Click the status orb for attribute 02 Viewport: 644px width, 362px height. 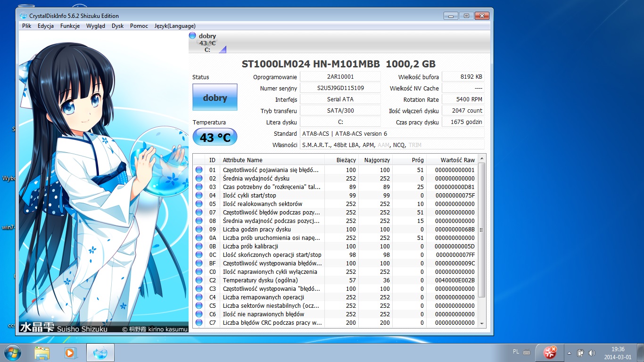pos(199,178)
